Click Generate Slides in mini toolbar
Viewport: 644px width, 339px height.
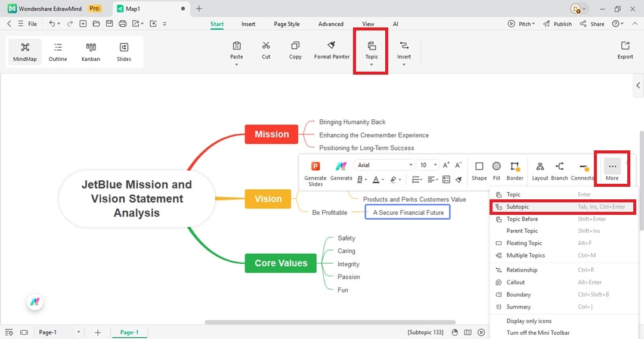point(315,174)
